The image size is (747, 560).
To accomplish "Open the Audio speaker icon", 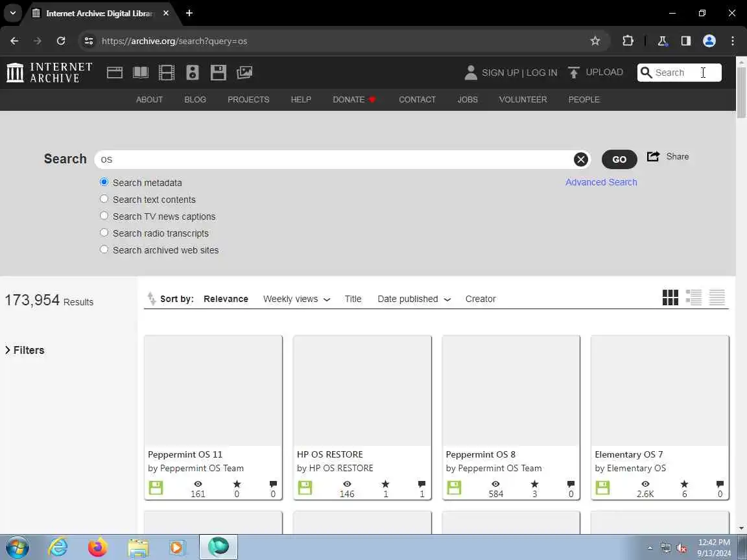I will pyautogui.click(x=193, y=73).
